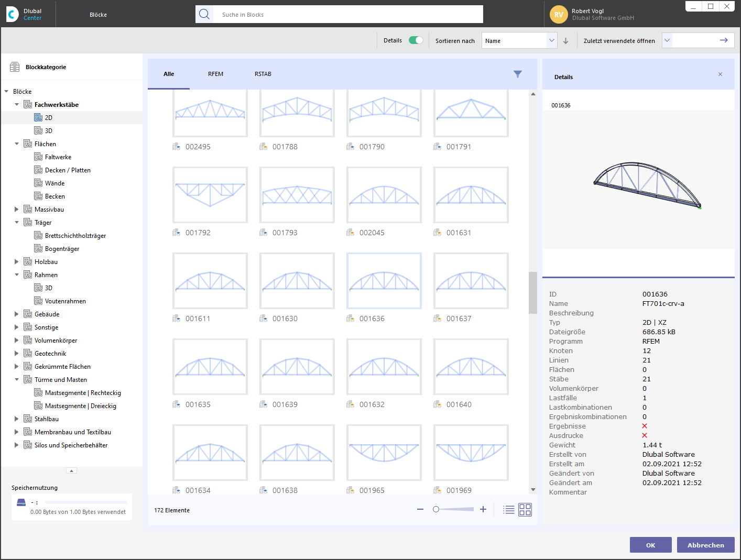Click the Faltwerke category icon
This screenshot has width=741, height=560.
[38, 157]
